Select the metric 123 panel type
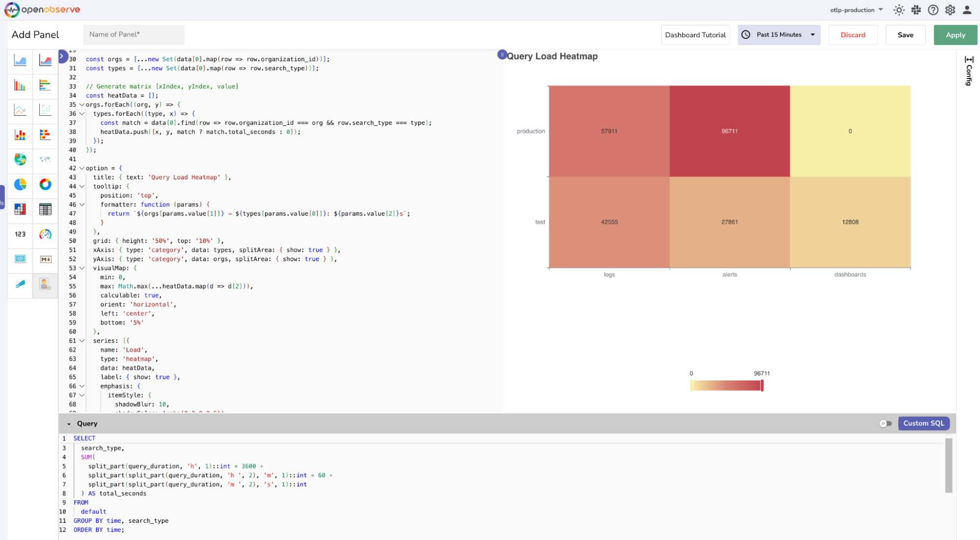Image resolution: width=980 pixels, height=540 pixels. coord(20,235)
